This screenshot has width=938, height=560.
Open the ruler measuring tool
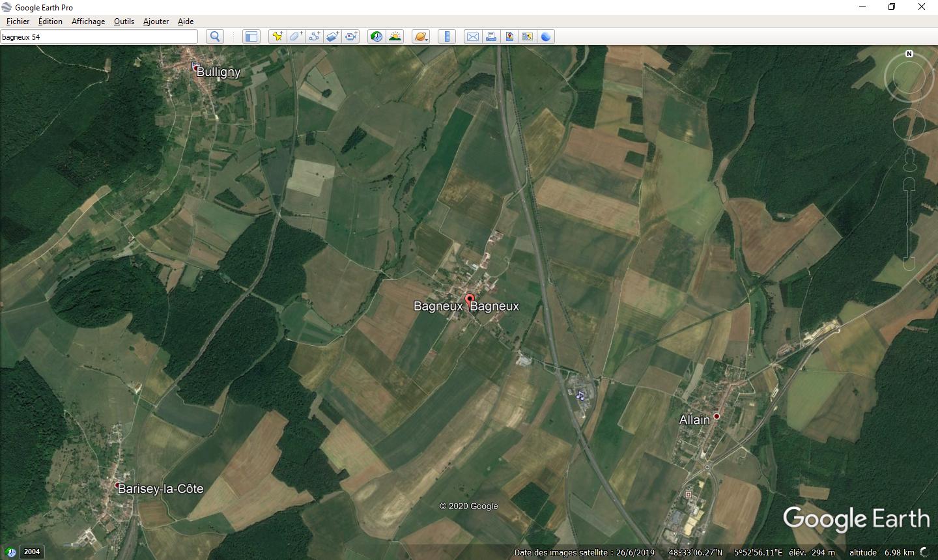click(447, 36)
